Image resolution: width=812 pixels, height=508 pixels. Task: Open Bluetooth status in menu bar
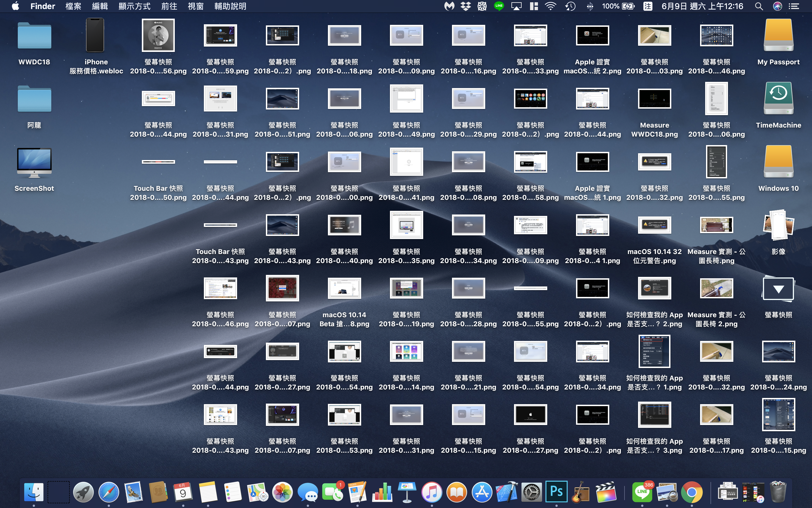590,6
